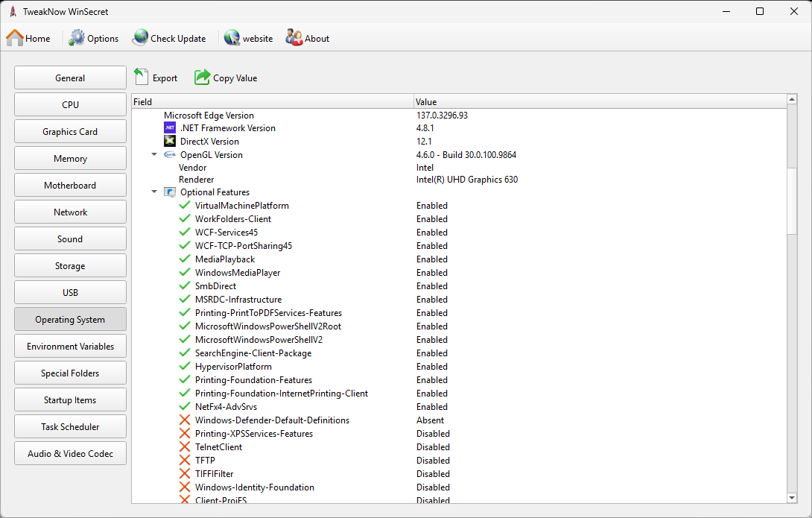
Task: Click the green check beside VirtualMachinePlatform
Action: coord(184,205)
